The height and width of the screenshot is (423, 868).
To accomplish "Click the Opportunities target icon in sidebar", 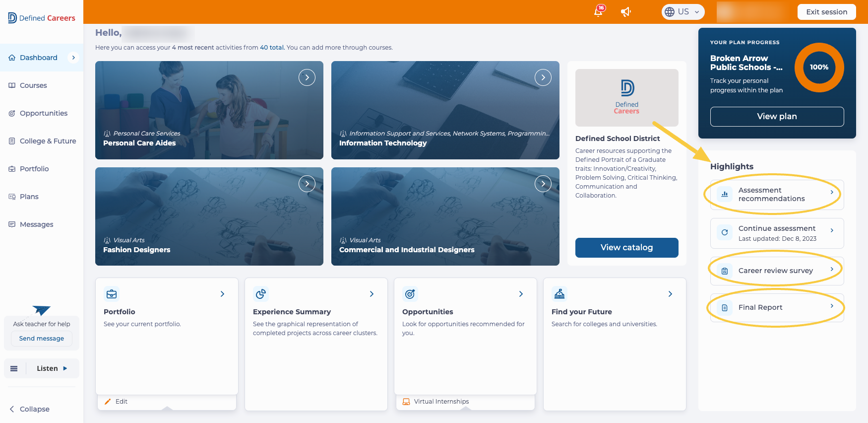I will 12,113.
